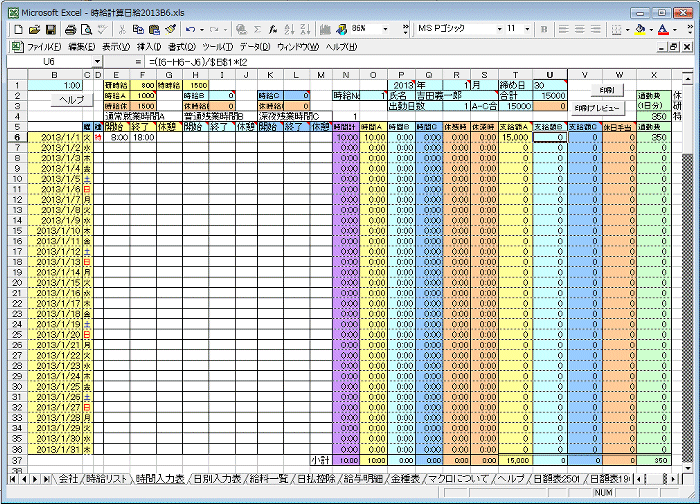Open the fill color bucket swatch
The height and width of the screenshot is (504, 700).
pos(640,30)
